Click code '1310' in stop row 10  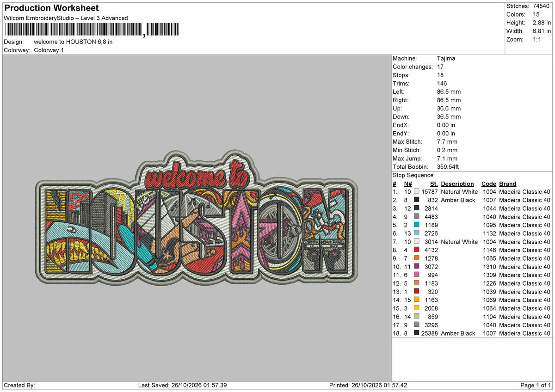point(488,266)
